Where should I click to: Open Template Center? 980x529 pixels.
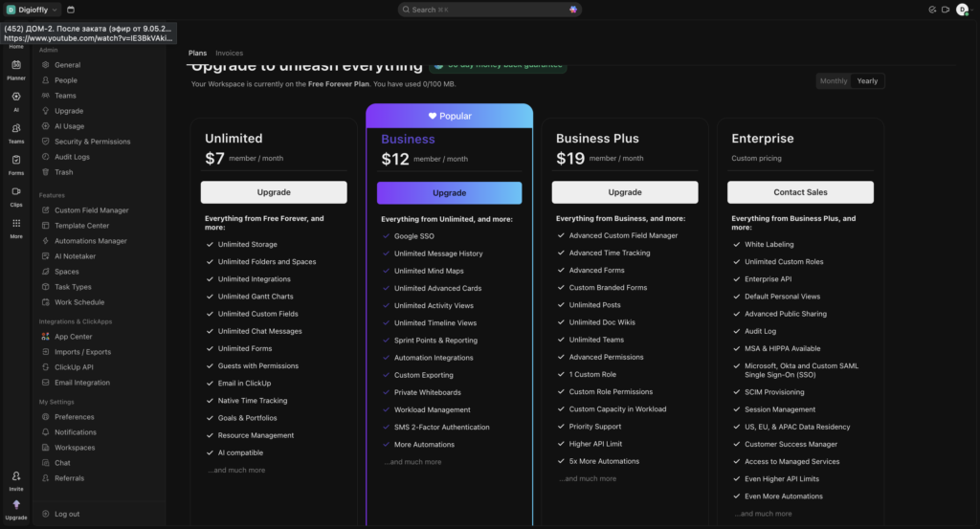(82, 226)
